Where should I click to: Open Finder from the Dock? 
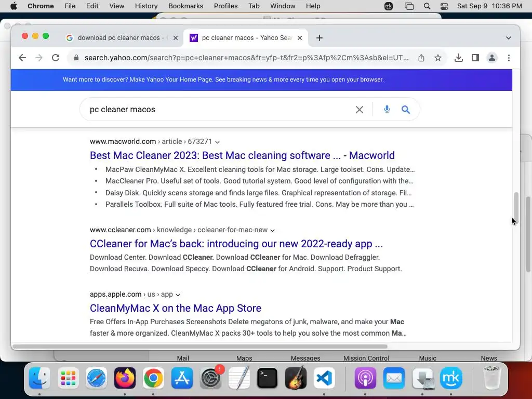click(39, 378)
